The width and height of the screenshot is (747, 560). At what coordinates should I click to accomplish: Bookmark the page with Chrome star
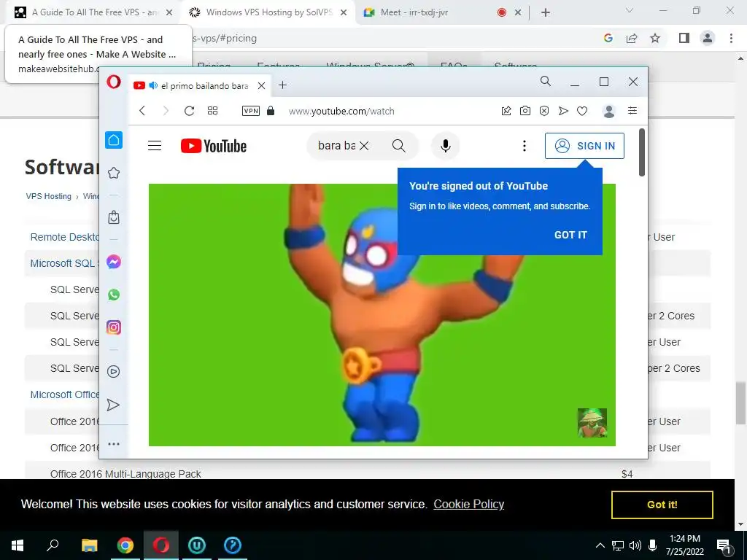(x=655, y=38)
